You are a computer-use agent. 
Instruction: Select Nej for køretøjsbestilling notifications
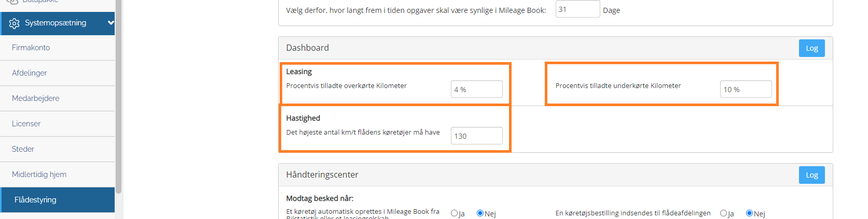[x=749, y=213]
